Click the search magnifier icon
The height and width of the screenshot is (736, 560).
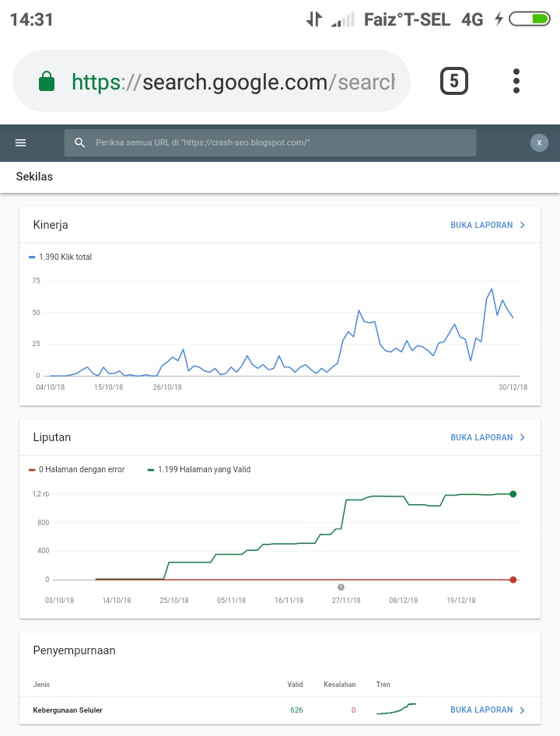point(79,142)
